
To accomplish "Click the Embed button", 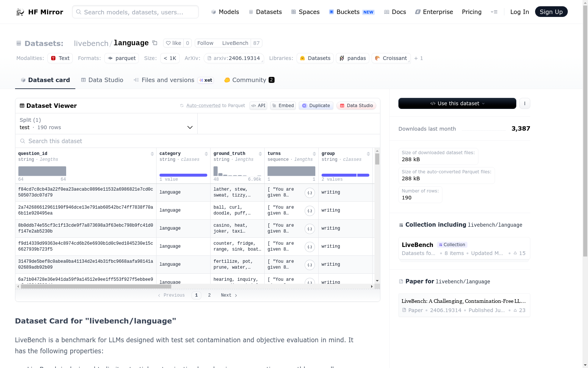I will coord(283,106).
